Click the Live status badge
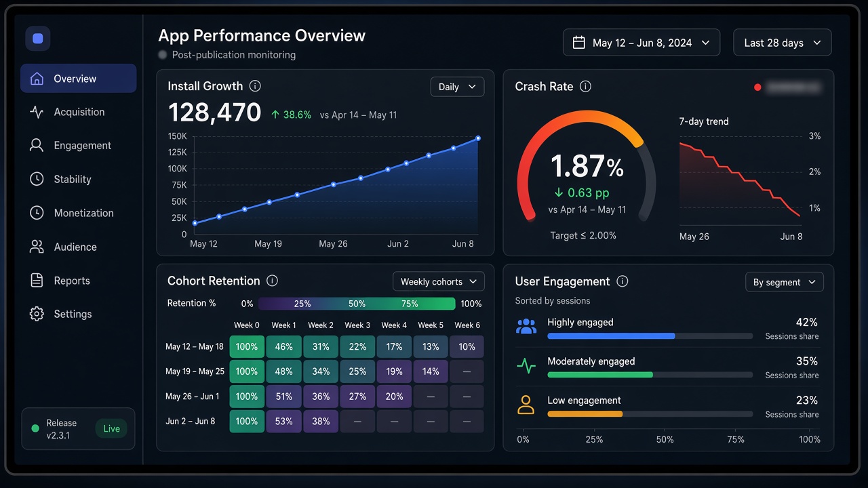This screenshot has width=868, height=488. coord(111,428)
